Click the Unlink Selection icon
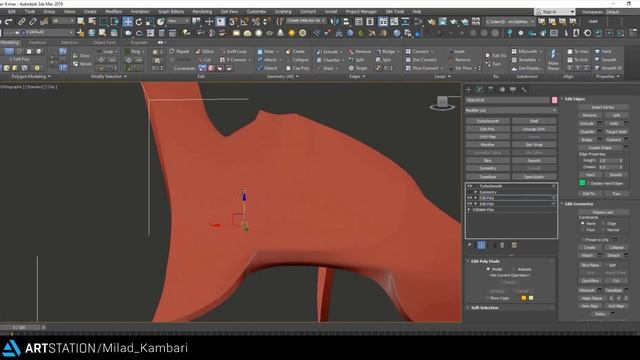Image resolution: width=640 pixels, height=360 pixels. click(33, 22)
